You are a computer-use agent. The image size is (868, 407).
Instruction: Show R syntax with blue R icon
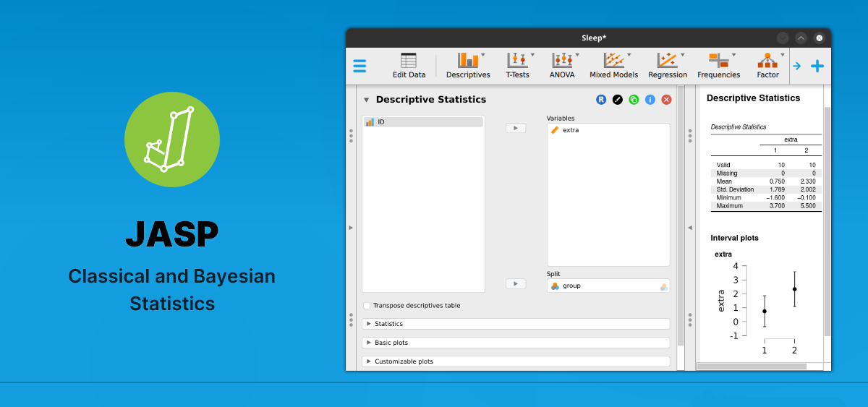pos(601,100)
